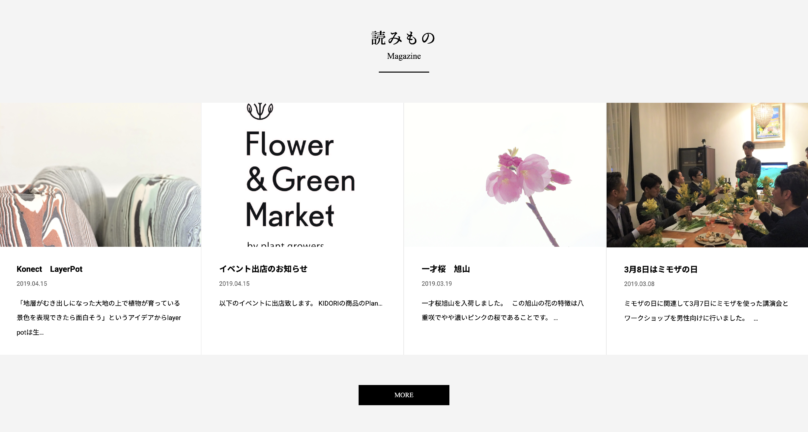
Task: Click the 読みもの section heading
Action: (x=403, y=38)
